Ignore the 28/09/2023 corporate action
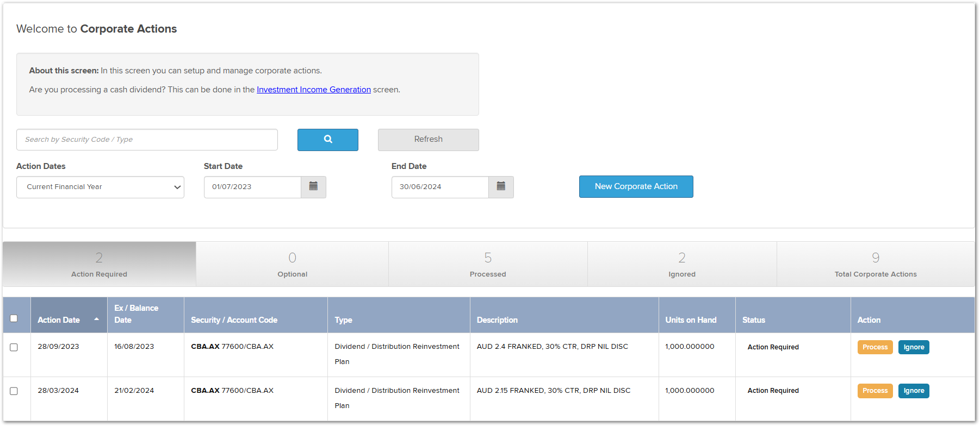Viewport: 980px width, 426px height. (x=914, y=347)
